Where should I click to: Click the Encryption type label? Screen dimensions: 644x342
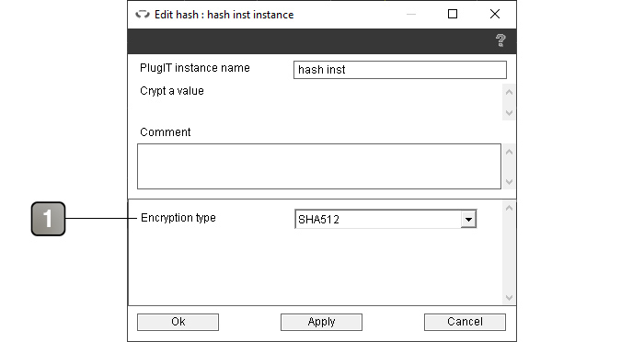[178, 218]
